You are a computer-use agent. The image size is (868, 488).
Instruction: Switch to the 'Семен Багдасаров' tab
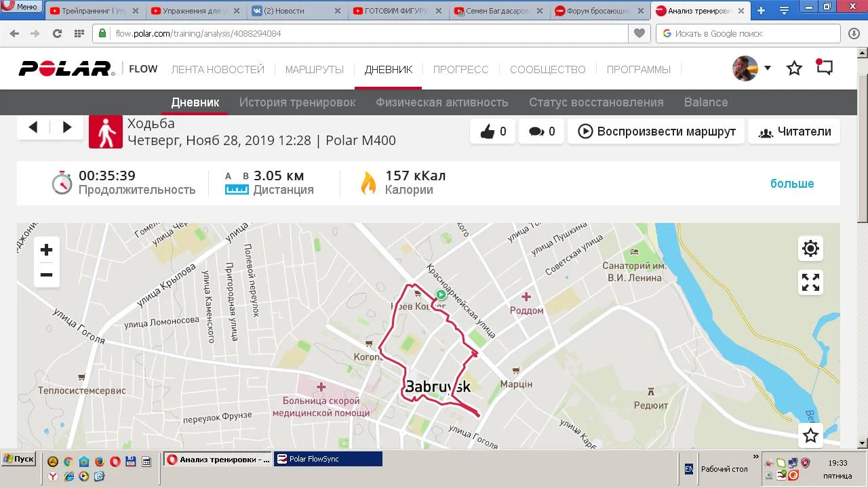coord(499,11)
